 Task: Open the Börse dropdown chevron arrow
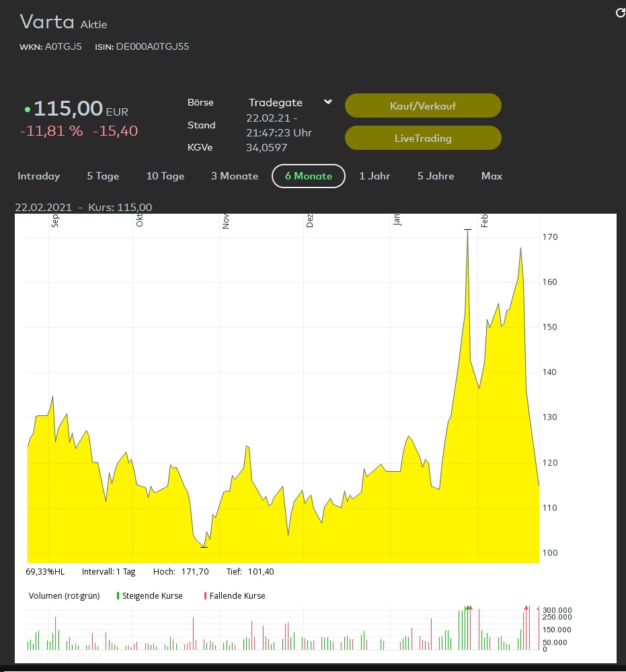tap(327, 102)
